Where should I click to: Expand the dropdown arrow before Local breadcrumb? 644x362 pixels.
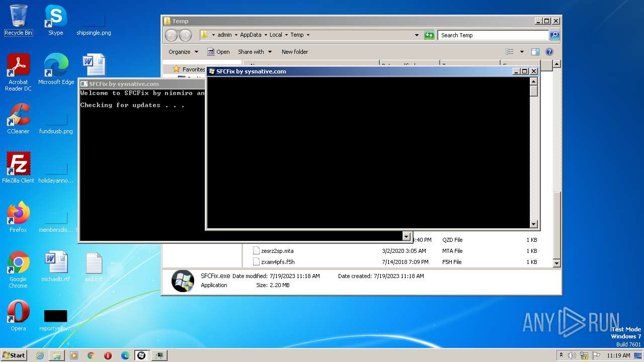265,35
